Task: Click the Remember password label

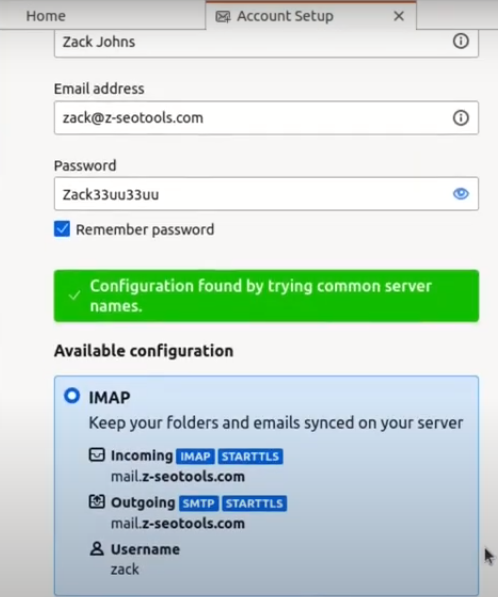Action: tap(145, 230)
